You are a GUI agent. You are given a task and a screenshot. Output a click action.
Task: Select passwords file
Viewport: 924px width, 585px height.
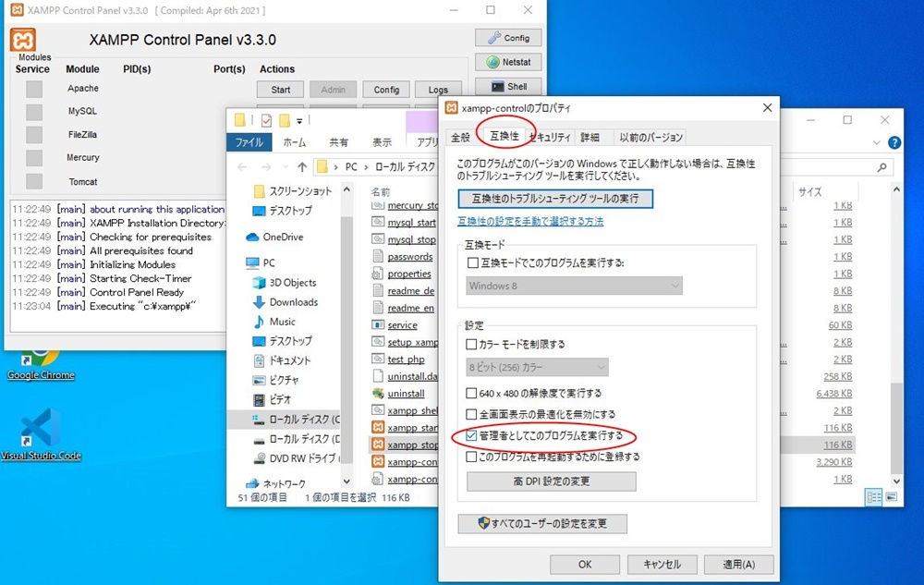[x=403, y=256]
